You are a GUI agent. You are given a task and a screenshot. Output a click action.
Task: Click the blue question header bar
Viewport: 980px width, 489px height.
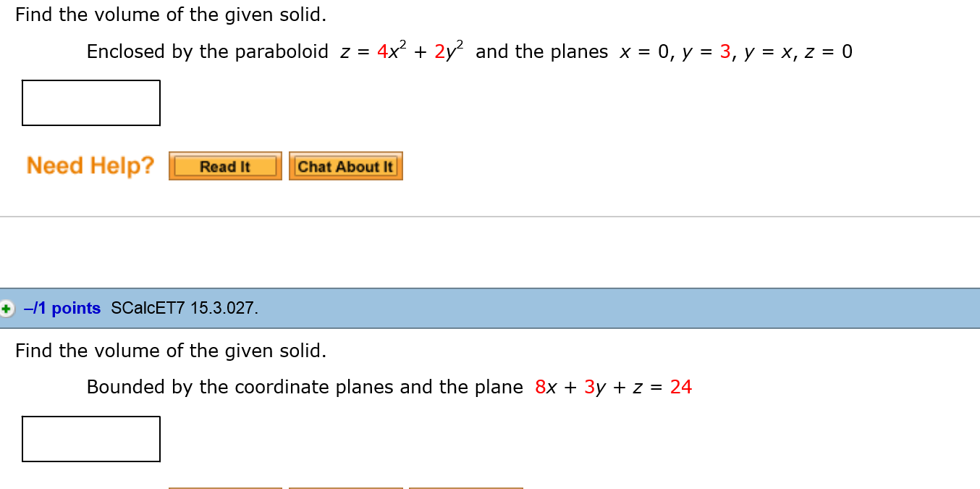tap(490, 308)
